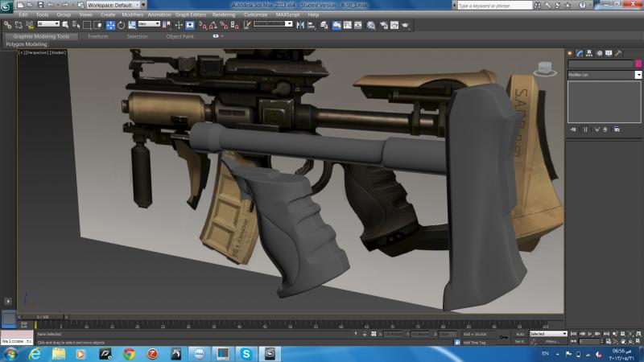644x362 pixels.
Task: Expand the Polygon Modeling panel
Action: tap(27, 44)
